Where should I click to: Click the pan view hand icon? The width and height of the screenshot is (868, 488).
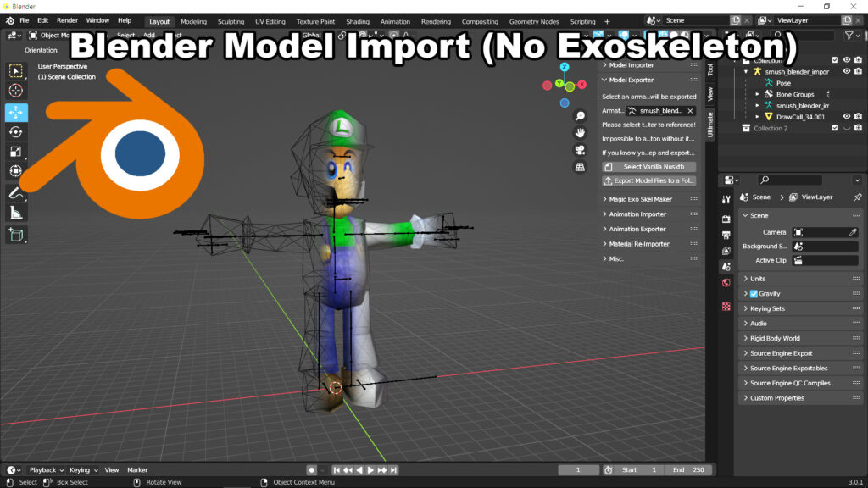tap(580, 133)
